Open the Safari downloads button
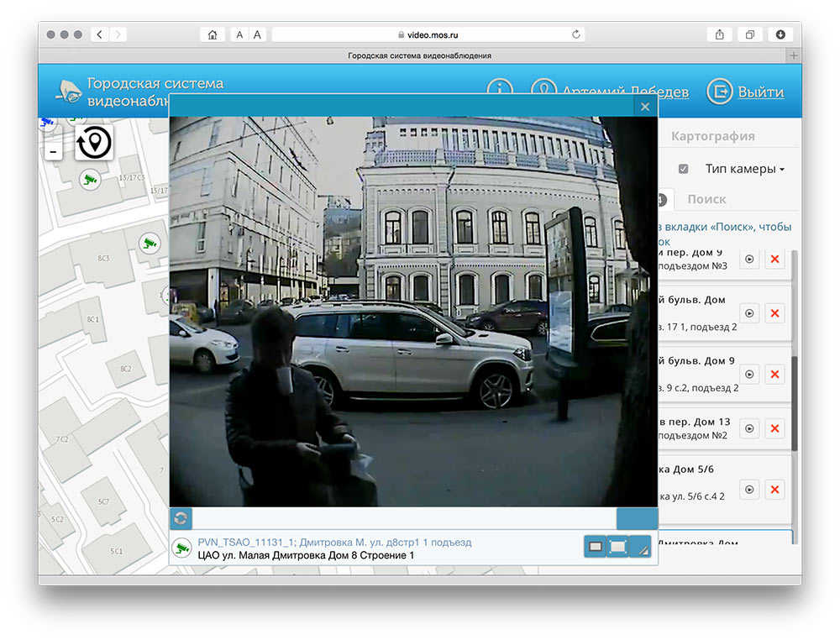The width and height of the screenshot is (840, 640). click(780, 34)
